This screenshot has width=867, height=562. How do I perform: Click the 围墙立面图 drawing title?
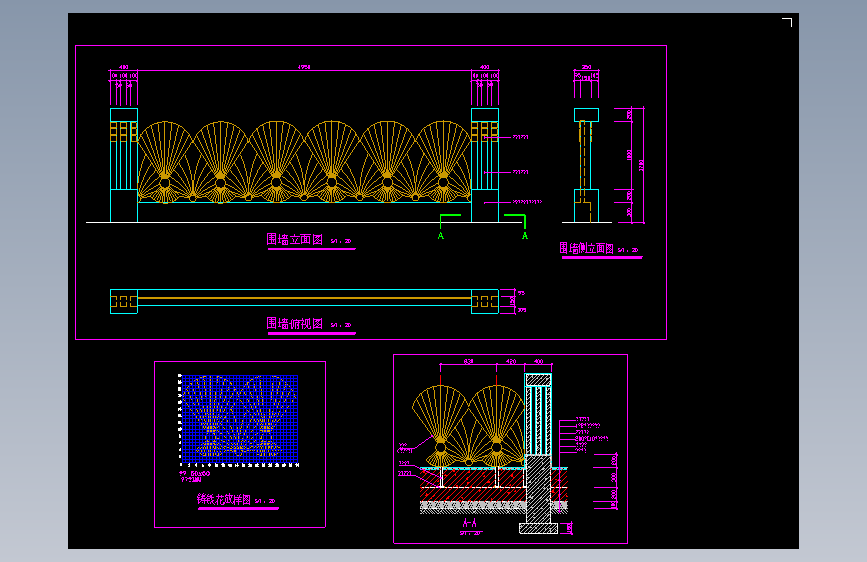(295, 240)
